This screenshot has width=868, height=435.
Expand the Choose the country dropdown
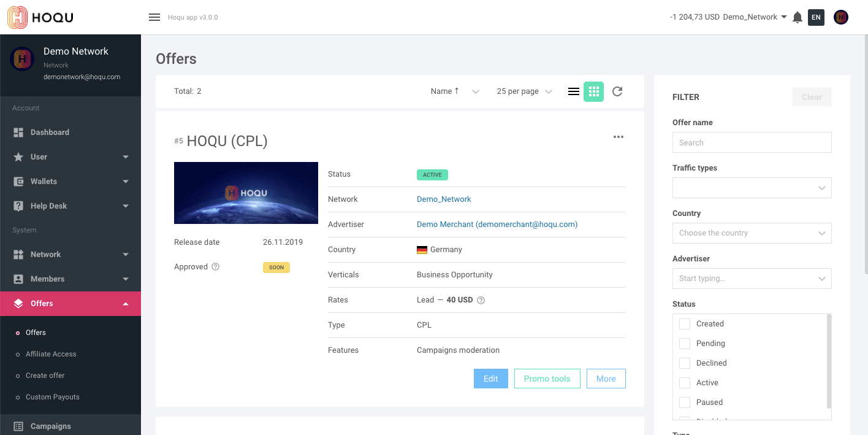pyautogui.click(x=752, y=233)
